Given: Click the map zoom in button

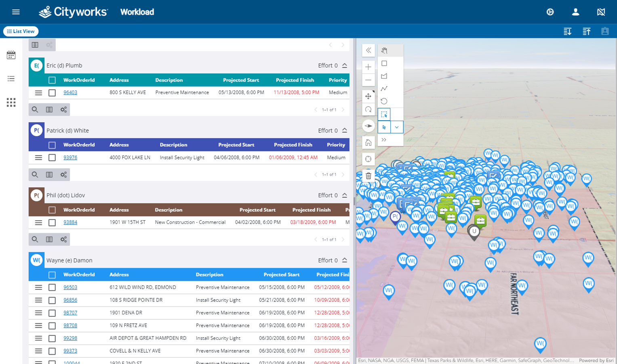Looking at the screenshot, I should coord(368,67).
